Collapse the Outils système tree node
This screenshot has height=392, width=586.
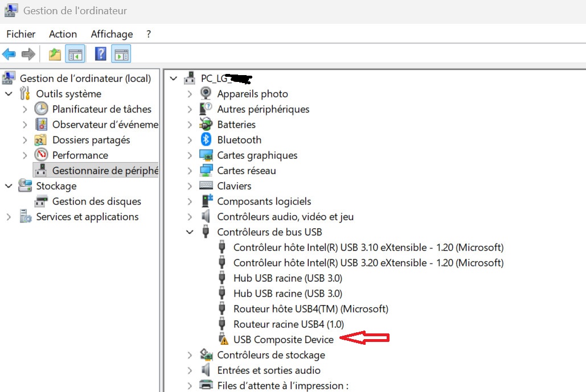9,94
